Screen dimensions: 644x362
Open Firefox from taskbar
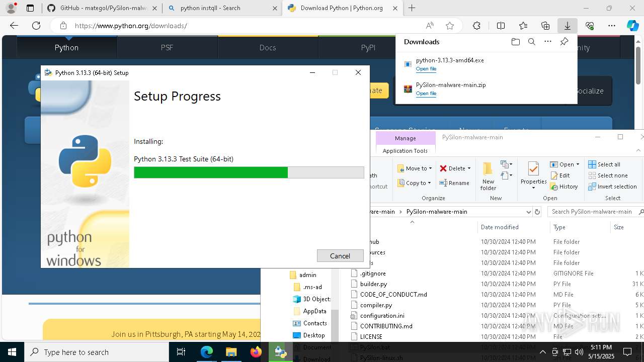[x=256, y=352]
